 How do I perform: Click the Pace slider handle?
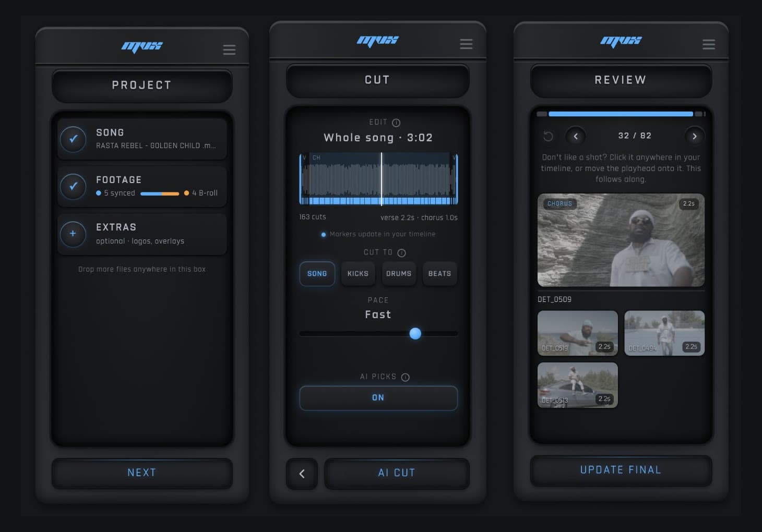tap(415, 334)
